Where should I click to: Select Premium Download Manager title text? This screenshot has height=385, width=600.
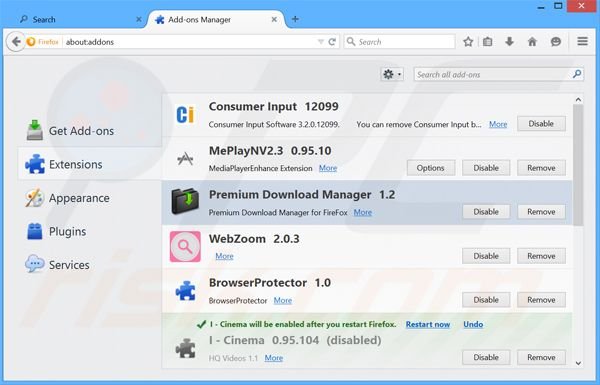pyautogui.click(x=290, y=195)
